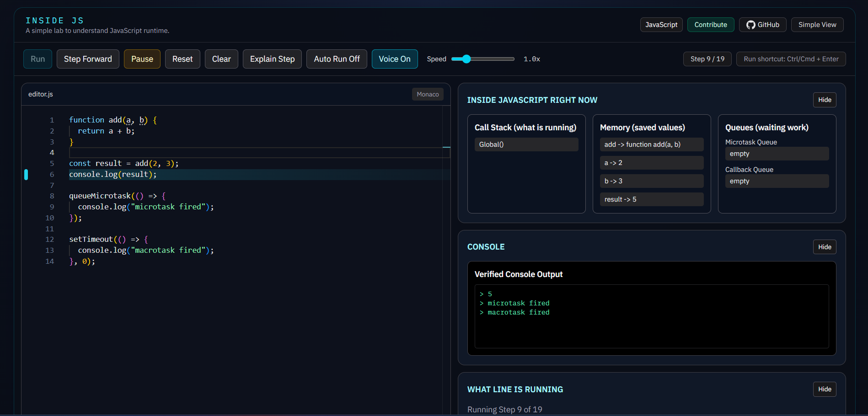Select the JavaScript language option

point(661,25)
